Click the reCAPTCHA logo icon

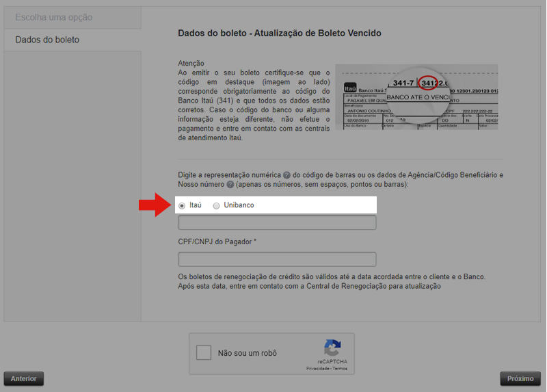click(x=332, y=348)
